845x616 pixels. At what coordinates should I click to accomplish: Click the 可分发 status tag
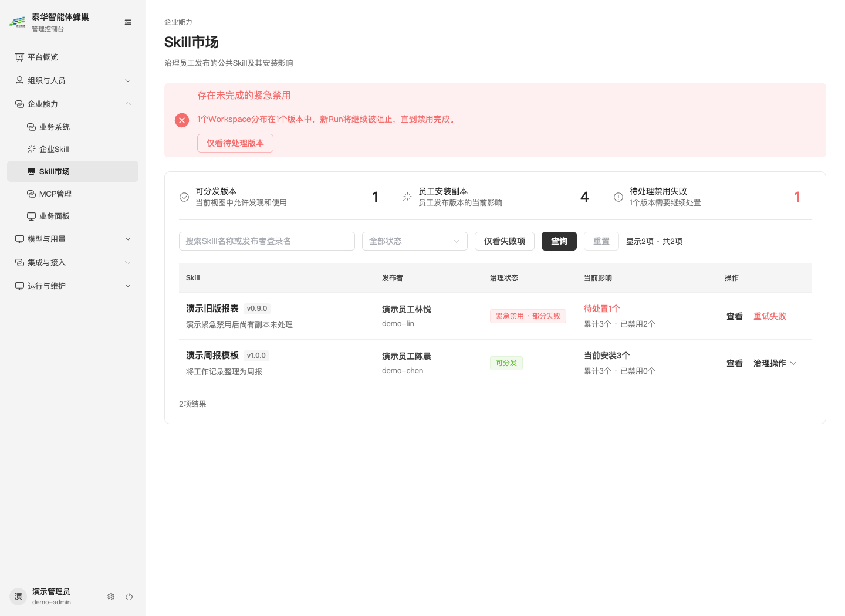pos(506,363)
